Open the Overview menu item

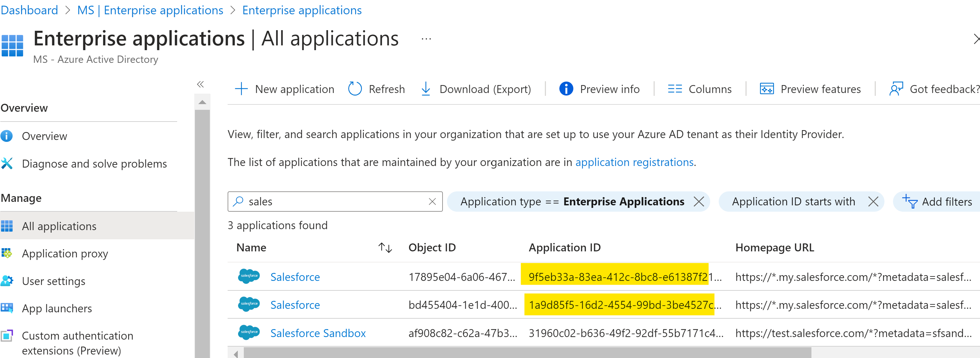click(x=44, y=136)
